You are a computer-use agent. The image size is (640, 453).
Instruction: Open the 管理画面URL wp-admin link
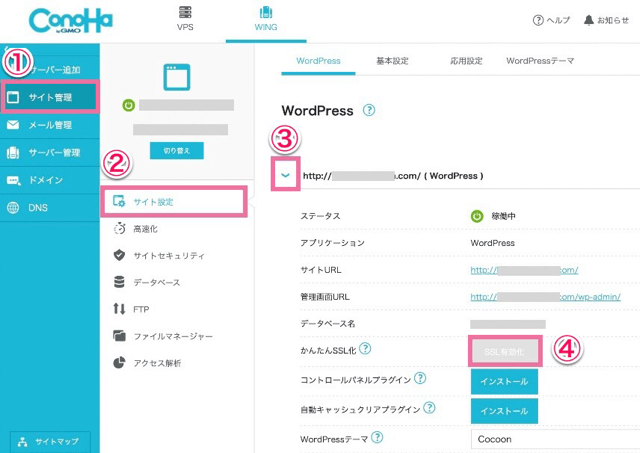pyautogui.click(x=545, y=297)
